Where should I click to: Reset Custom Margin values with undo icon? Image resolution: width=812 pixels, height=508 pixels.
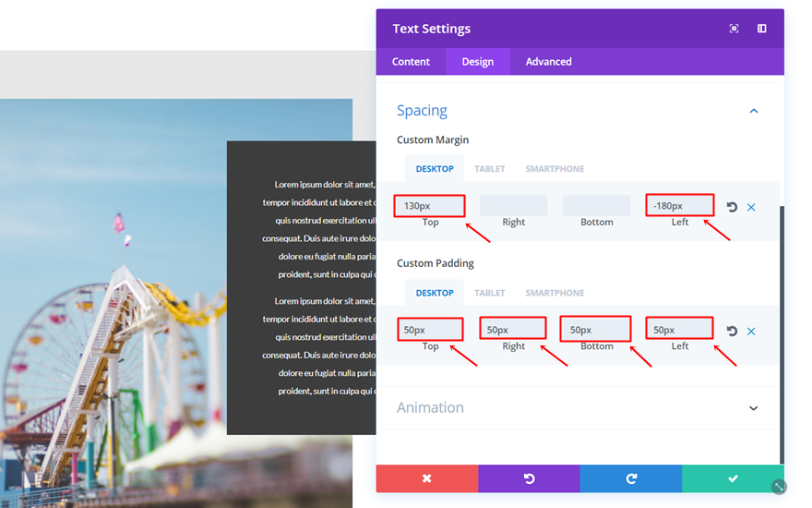click(732, 207)
